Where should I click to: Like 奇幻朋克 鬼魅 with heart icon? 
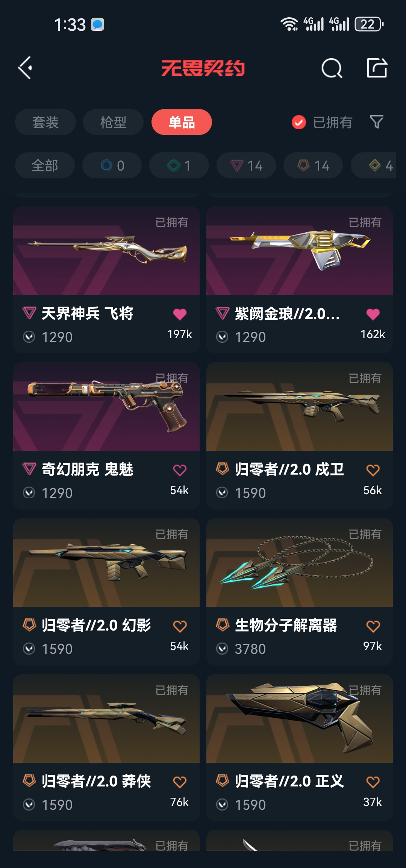tap(180, 470)
